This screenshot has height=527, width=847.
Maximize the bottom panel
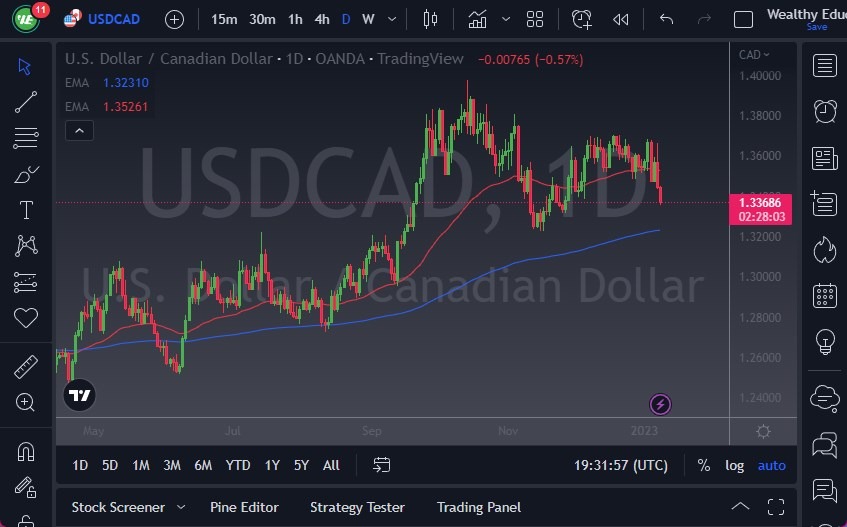tap(776, 507)
